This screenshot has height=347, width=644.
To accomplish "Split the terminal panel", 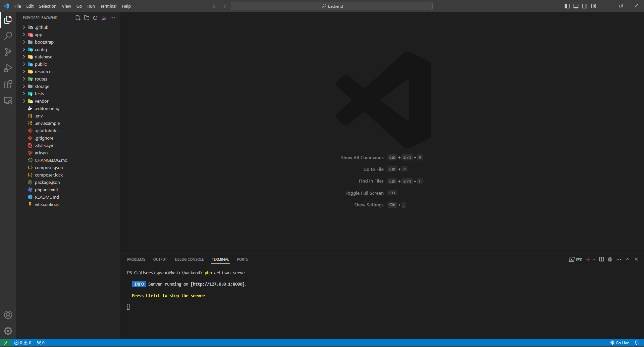I will pyautogui.click(x=601, y=259).
